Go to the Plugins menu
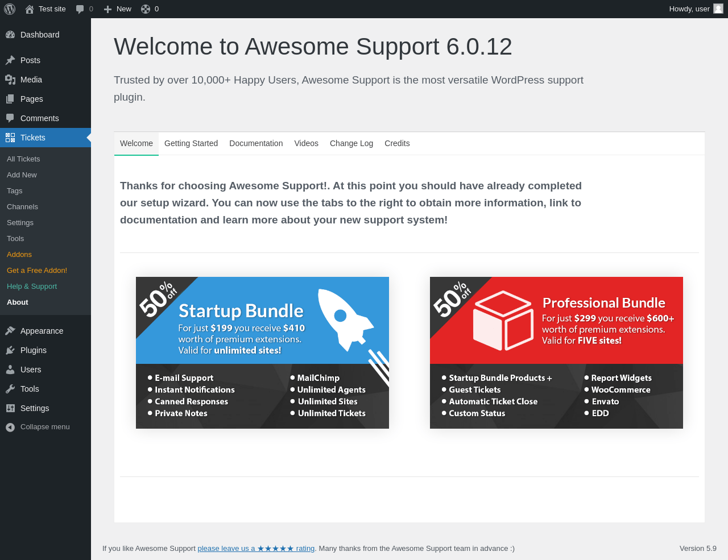This screenshot has width=728, height=560. pos(45,350)
